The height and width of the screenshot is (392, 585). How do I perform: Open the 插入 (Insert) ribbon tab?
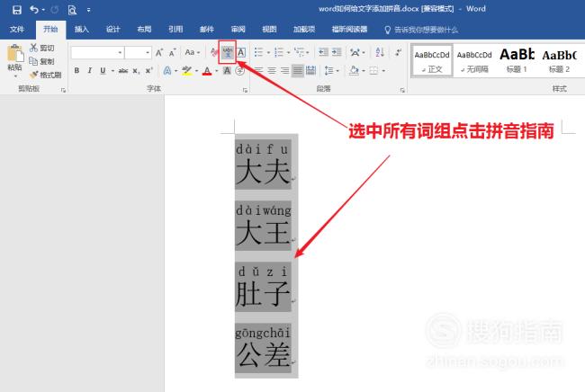click(82, 29)
